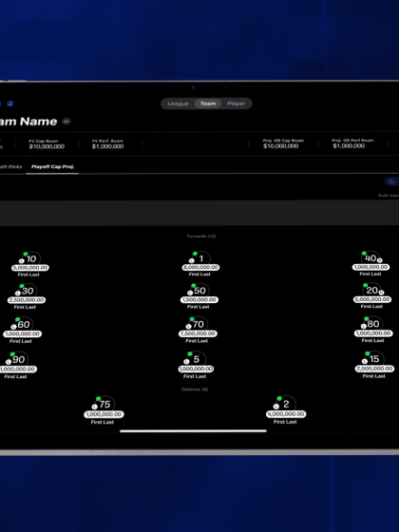Viewport: 399px width, 532px height.
Task: Select player number 80 circle
Action: (374, 324)
